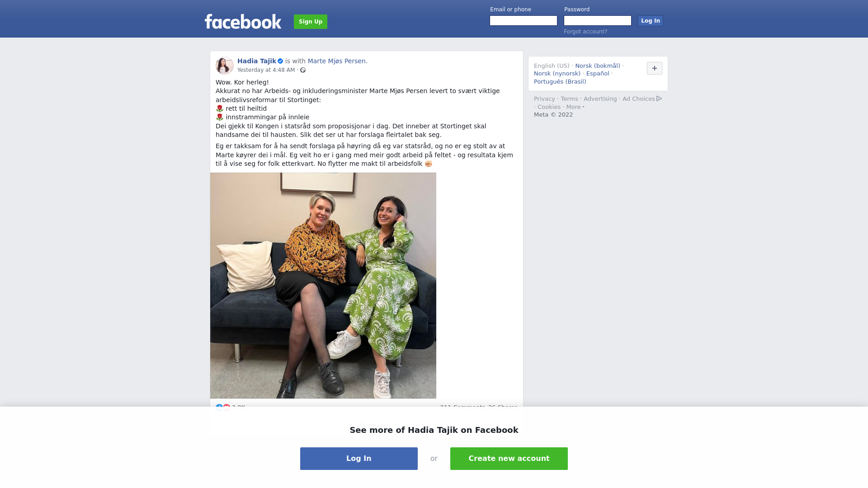Open the Forgot account? link
Viewport: 868px width, 488px height.
[585, 32]
